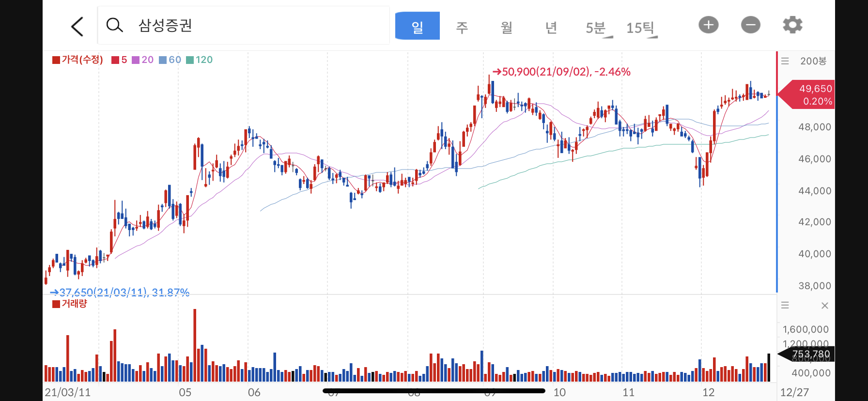
Task: Open chart settings gear icon
Action: tap(793, 25)
